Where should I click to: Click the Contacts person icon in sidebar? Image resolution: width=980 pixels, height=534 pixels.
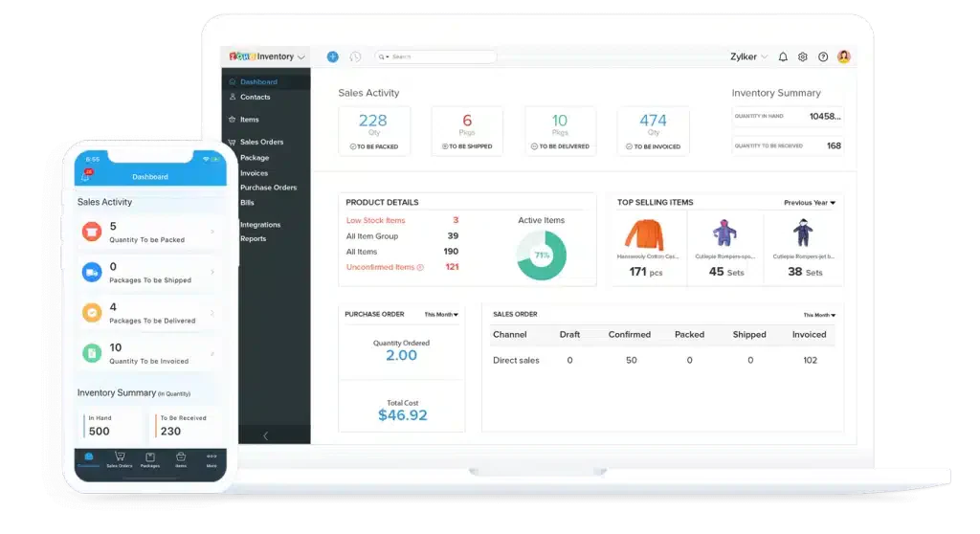click(233, 97)
